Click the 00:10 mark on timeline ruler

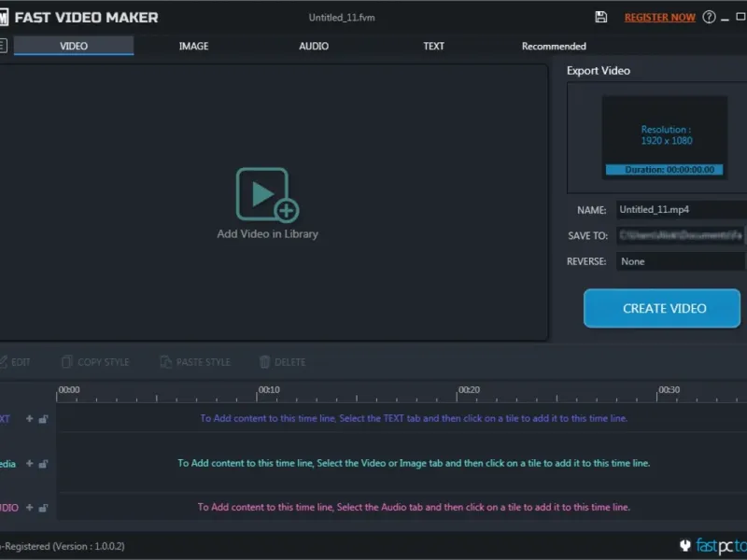(269, 389)
